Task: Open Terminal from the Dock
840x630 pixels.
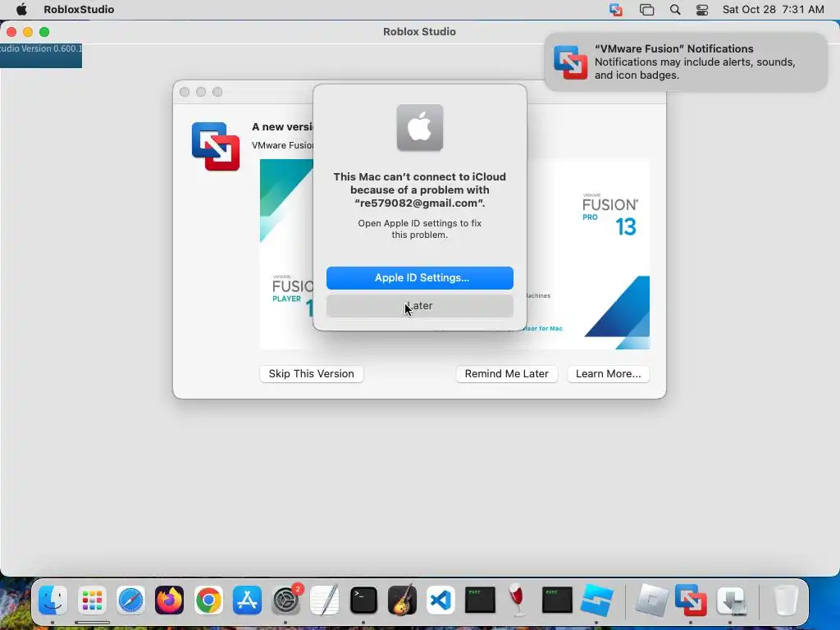Action: 363,600
